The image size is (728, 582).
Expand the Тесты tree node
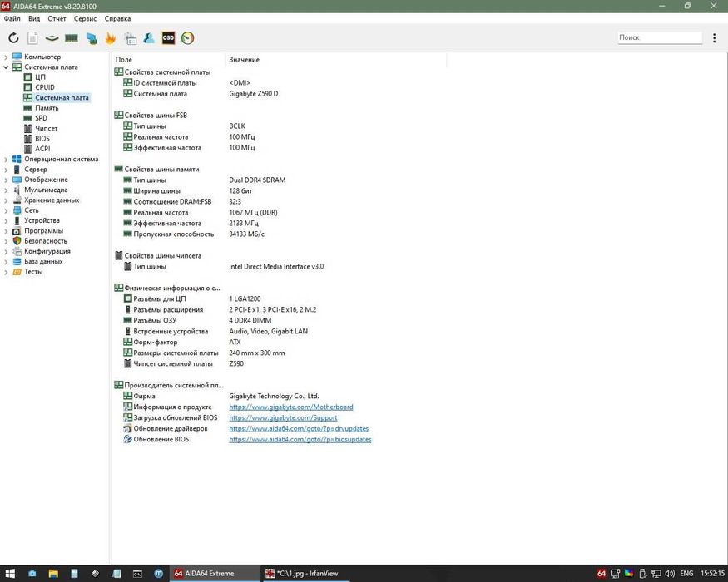coord(7,272)
